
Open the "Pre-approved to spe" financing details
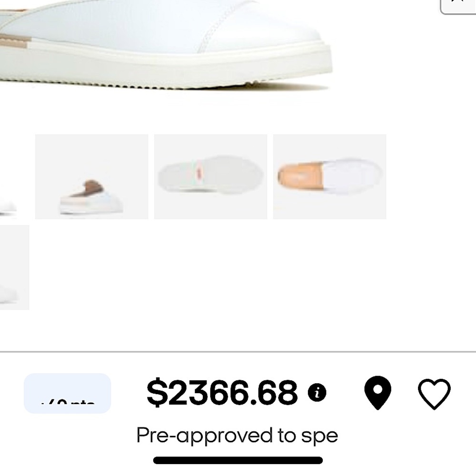(x=237, y=434)
